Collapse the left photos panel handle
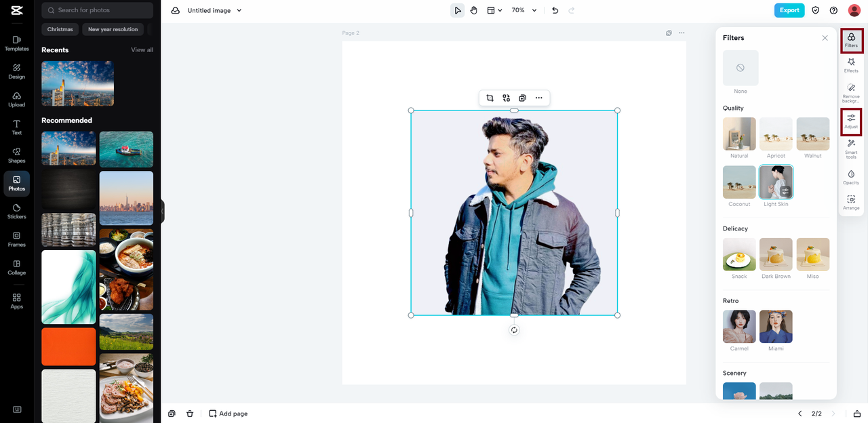The width and height of the screenshot is (868, 423). [162, 211]
